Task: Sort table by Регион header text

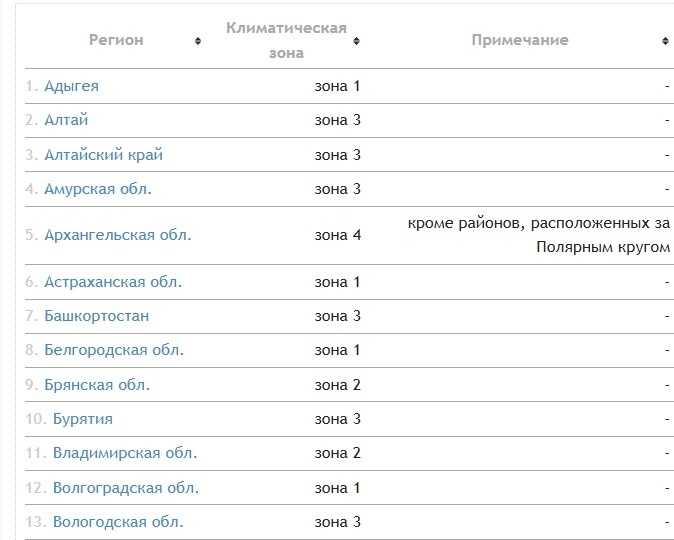Action: [x=116, y=40]
